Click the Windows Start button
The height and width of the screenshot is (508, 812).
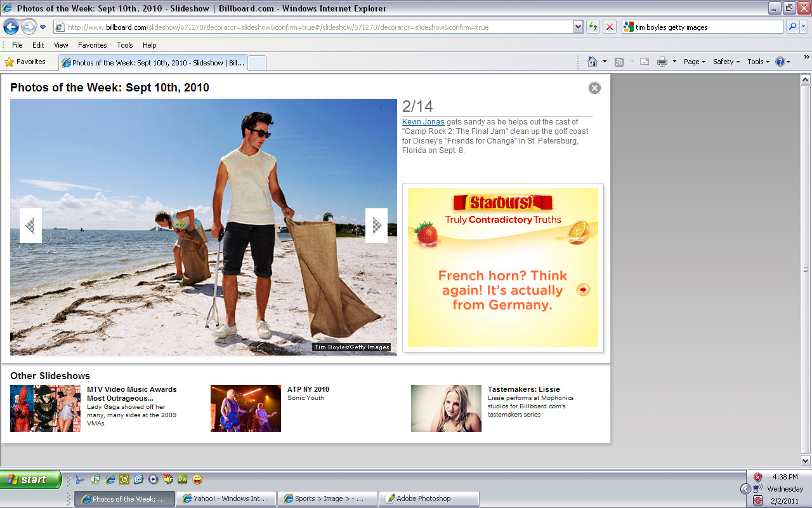click(x=30, y=479)
